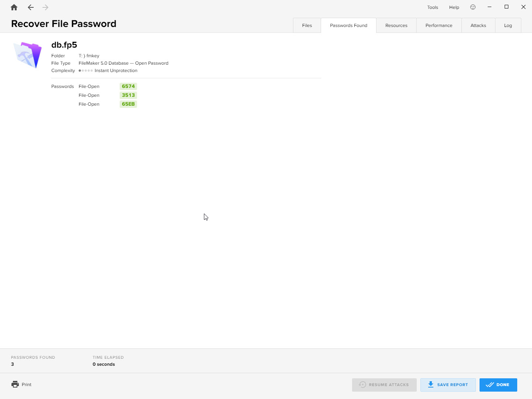The height and width of the screenshot is (399, 532).
Task: Switch to the Log tab
Action: [508, 25]
